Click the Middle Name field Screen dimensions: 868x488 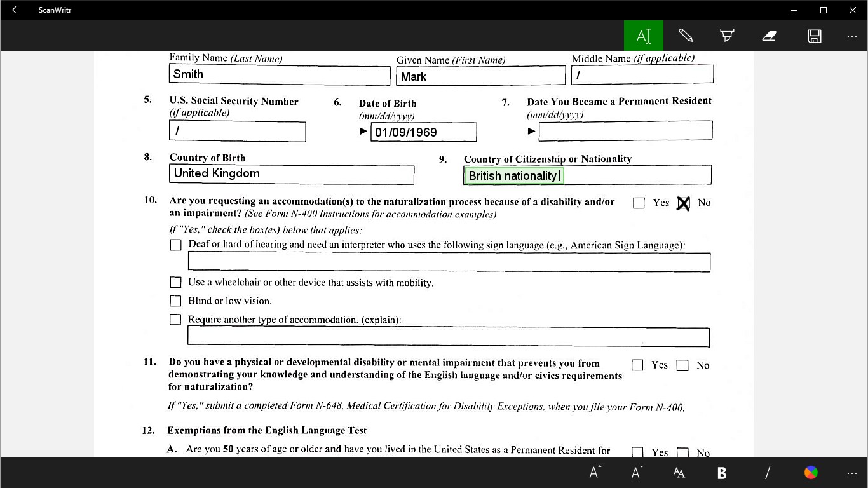pos(642,74)
